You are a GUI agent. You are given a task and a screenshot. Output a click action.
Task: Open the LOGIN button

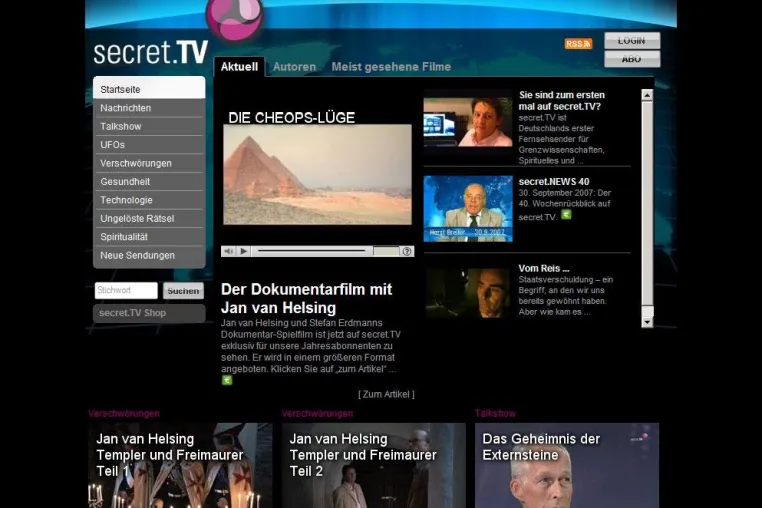coord(632,41)
